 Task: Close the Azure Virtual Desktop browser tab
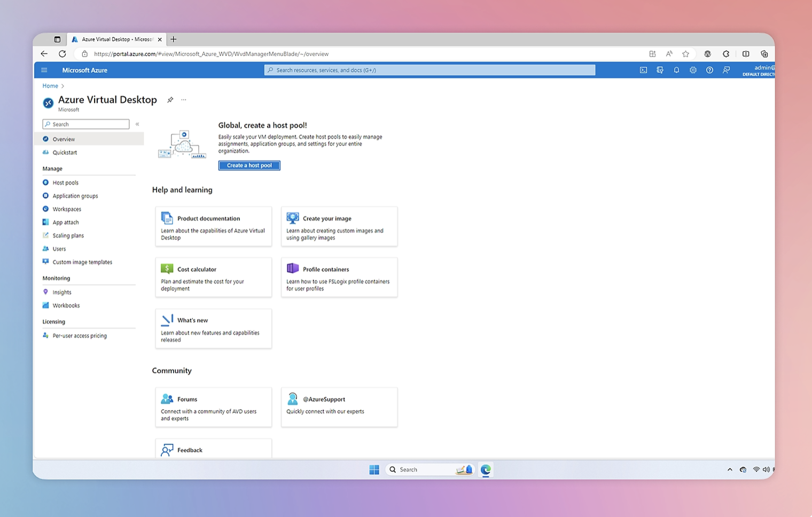click(x=160, y=40)
